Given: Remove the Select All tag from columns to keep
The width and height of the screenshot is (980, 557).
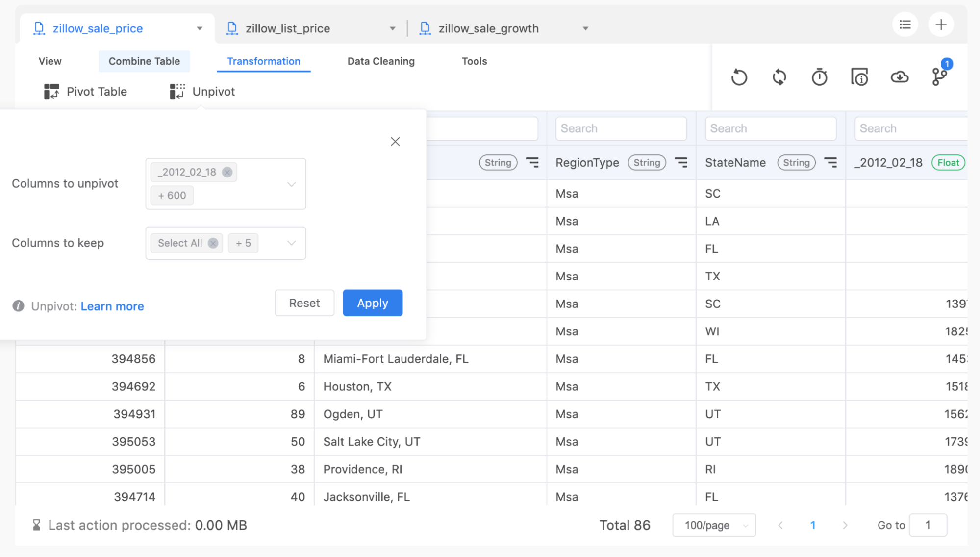Looking at the screenshot, I should (213, 243).
